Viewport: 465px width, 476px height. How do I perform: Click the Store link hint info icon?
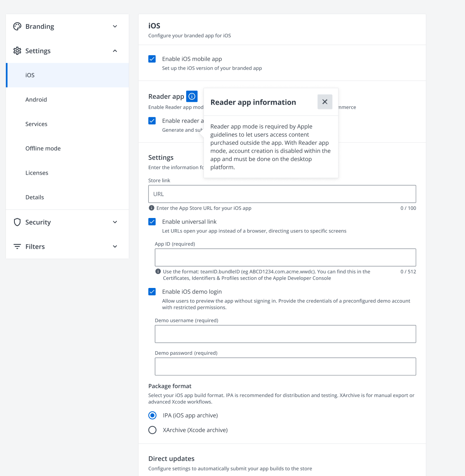pos(151,208)
